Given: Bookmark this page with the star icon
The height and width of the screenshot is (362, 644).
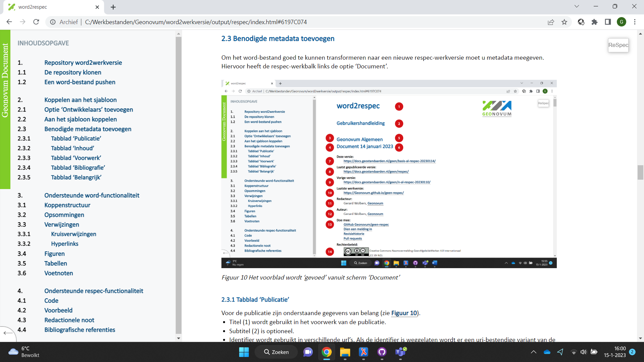Looking at the screenshot, I should pyautogui.click(x=564, y=22).
